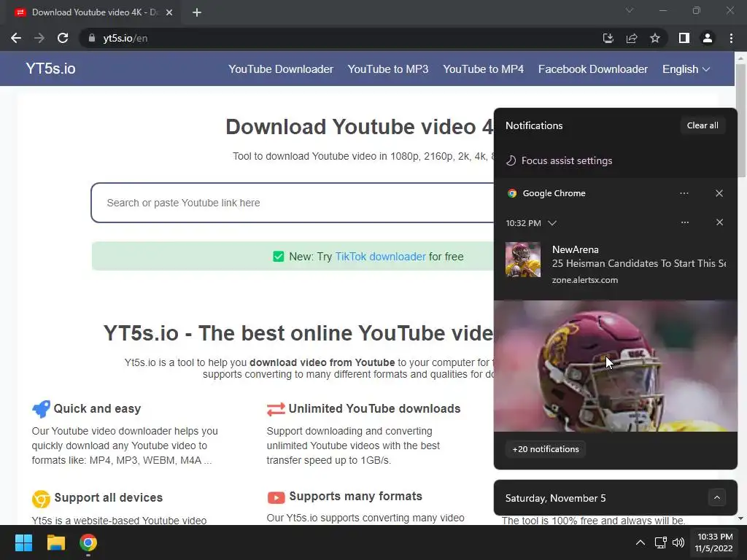Open YouTube to MP4 page
The width and height of the screenshot is (747, 560).
coord(483,69)
